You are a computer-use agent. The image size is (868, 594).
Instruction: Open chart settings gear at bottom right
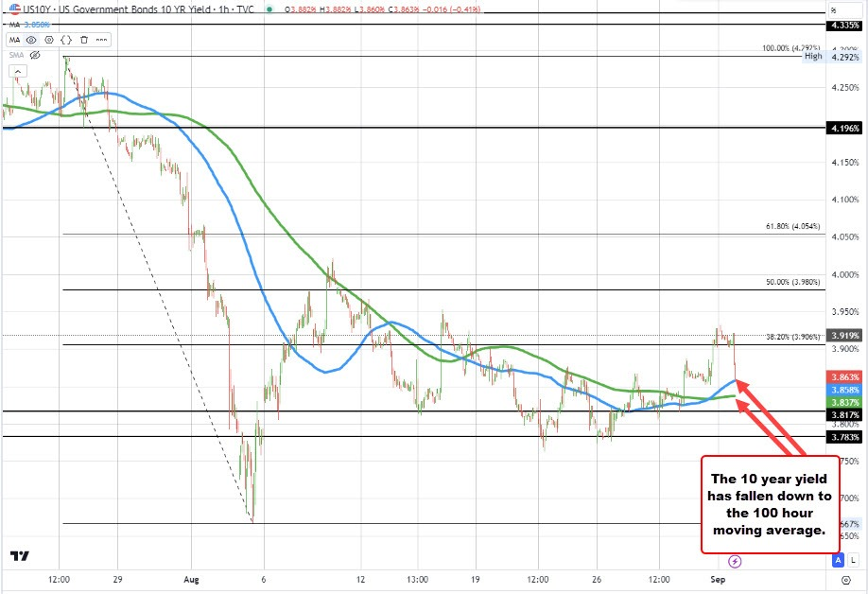pyautogui.click(x=846, y=580)
